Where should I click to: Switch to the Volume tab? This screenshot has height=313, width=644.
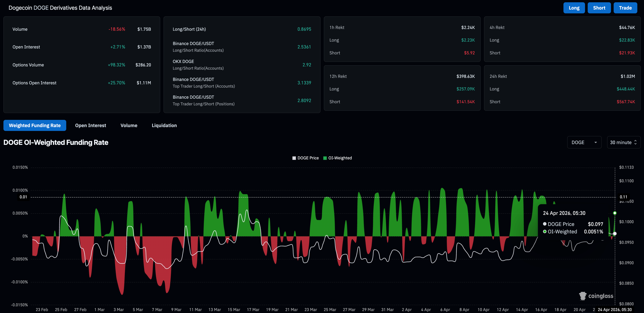[x=129, y=126]
